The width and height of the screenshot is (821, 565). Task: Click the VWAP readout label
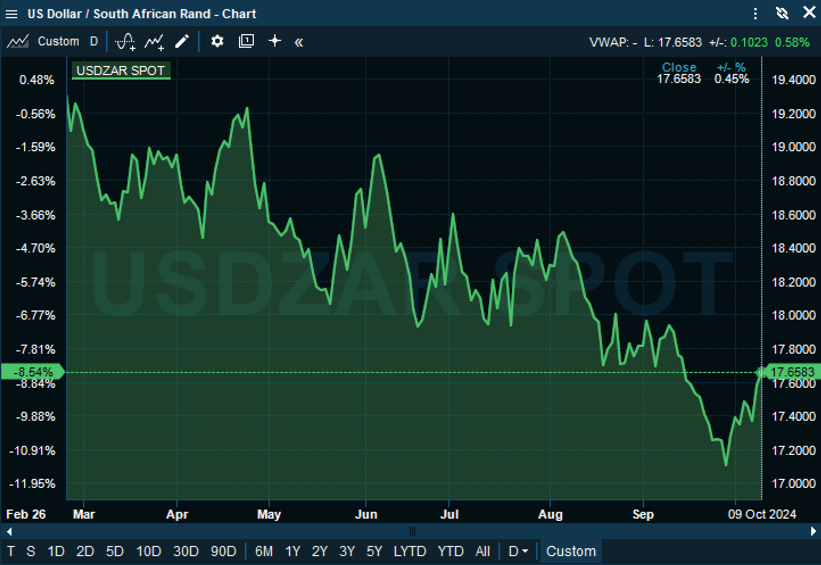point(613,42)
